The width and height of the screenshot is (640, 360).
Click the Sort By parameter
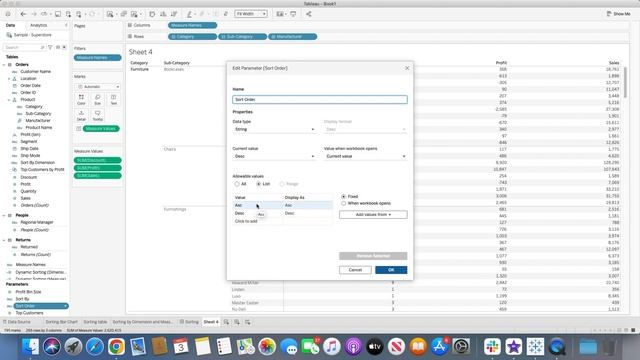[x=22, y=299]
